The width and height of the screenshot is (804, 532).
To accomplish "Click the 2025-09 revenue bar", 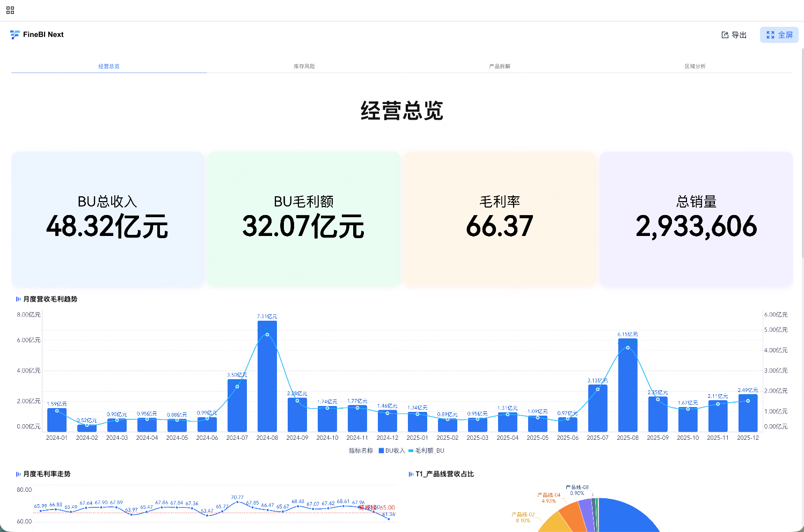I will (658, 414).
